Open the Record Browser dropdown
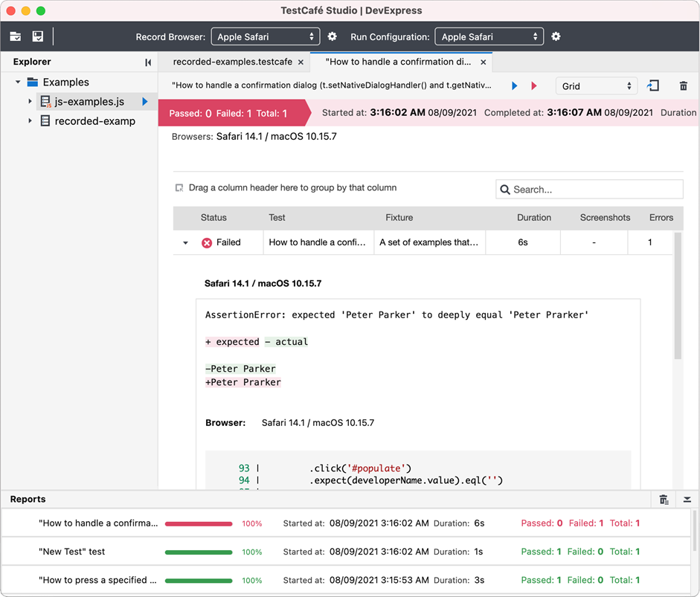 (265, 36)
